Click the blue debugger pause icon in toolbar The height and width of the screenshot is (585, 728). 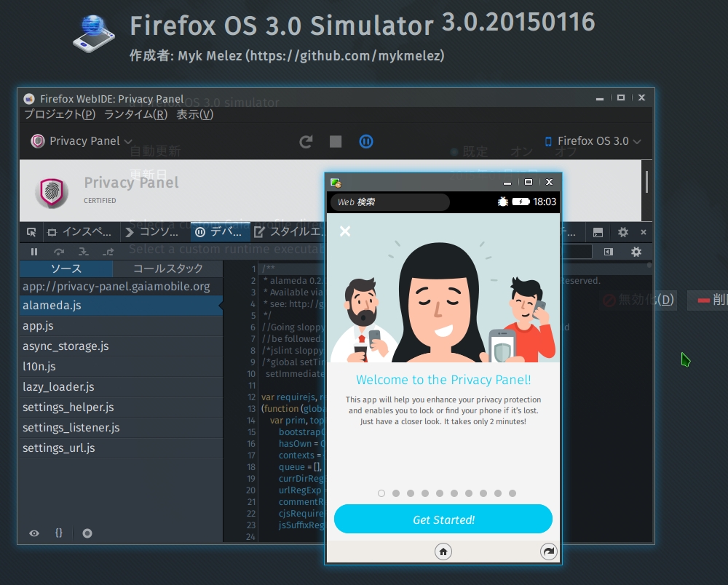coord(366,141)
